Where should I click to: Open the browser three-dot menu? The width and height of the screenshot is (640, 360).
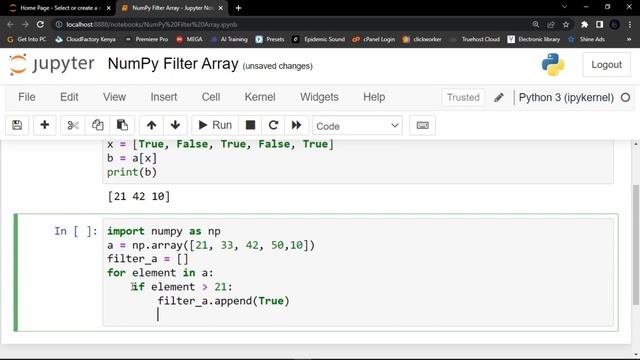point(630,24)
